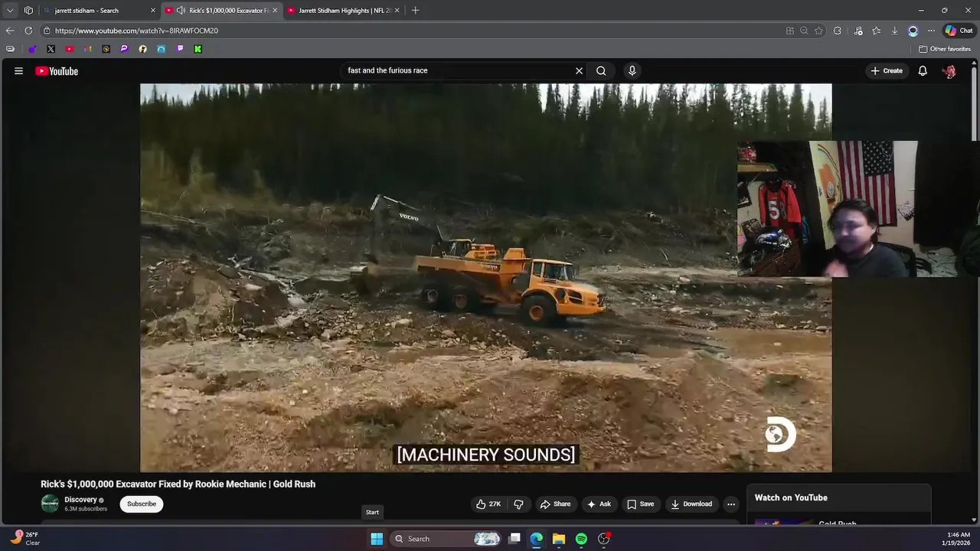Like the video with thumbs up
980x551 pixels.
pyautogui.click(x=488, y=504)
